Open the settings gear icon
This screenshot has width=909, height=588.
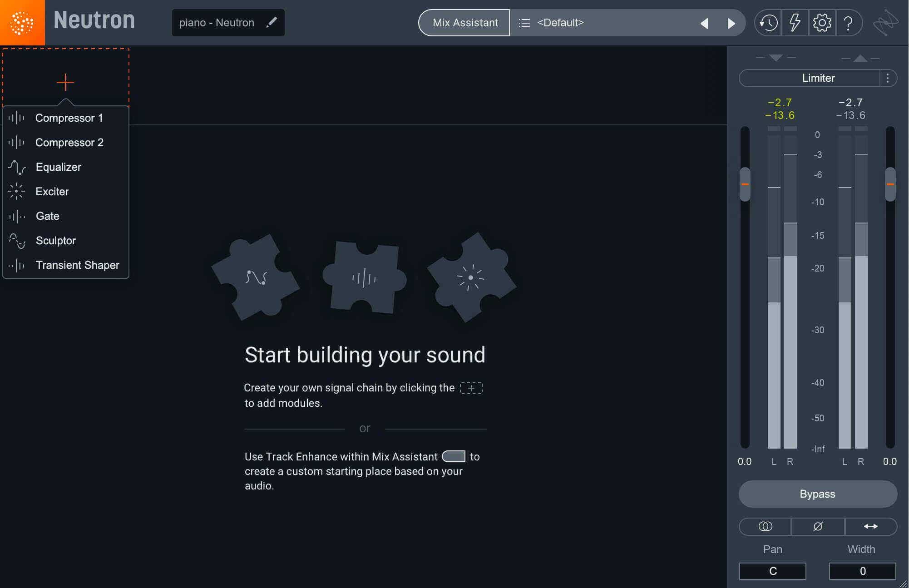click(822, 23)
